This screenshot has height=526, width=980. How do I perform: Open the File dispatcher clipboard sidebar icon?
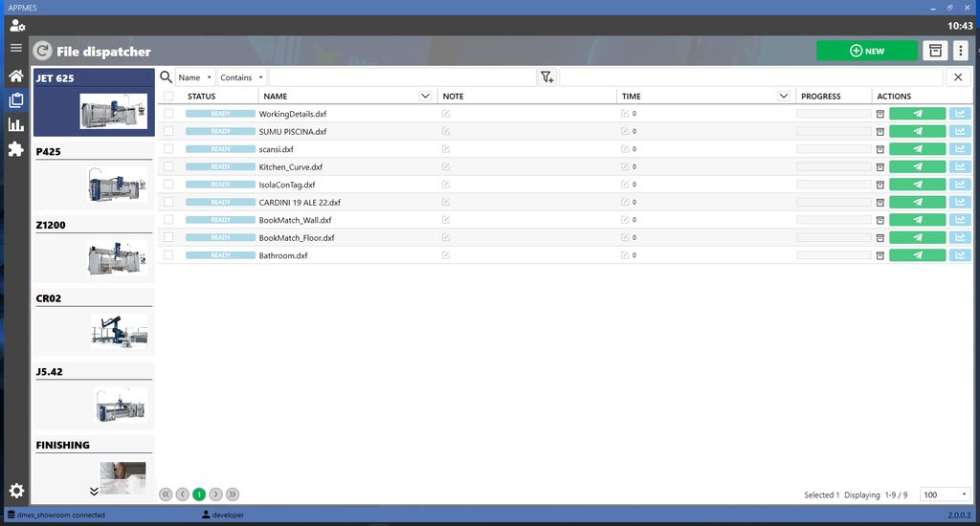(16, 100)
